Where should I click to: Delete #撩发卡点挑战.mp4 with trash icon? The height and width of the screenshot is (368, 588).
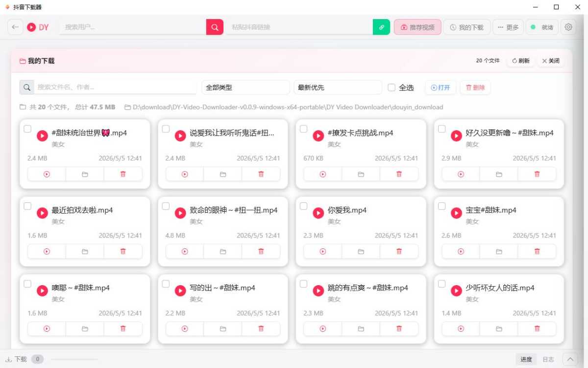399,174
